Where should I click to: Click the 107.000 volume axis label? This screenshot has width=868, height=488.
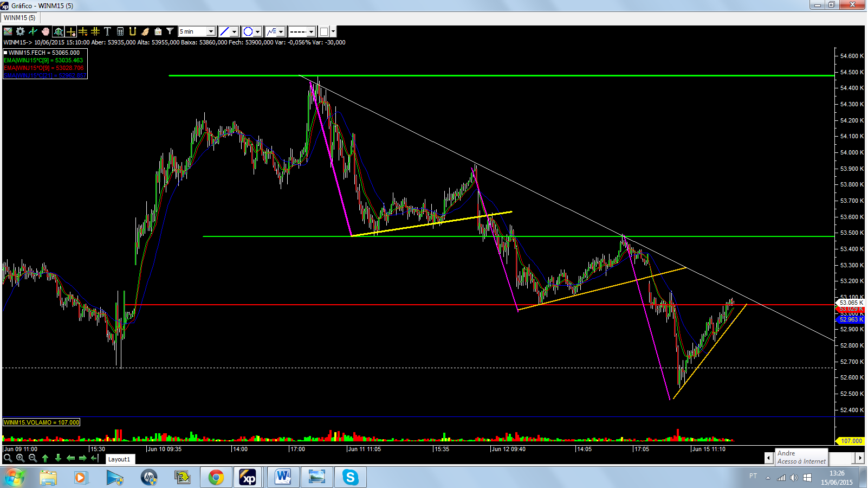[850, 441]
